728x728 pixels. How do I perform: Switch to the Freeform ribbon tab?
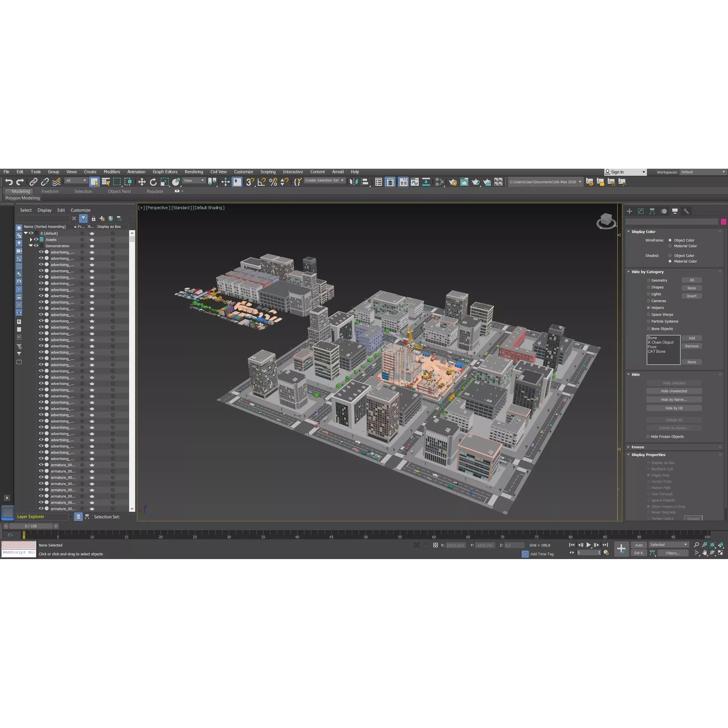[50, 191]
